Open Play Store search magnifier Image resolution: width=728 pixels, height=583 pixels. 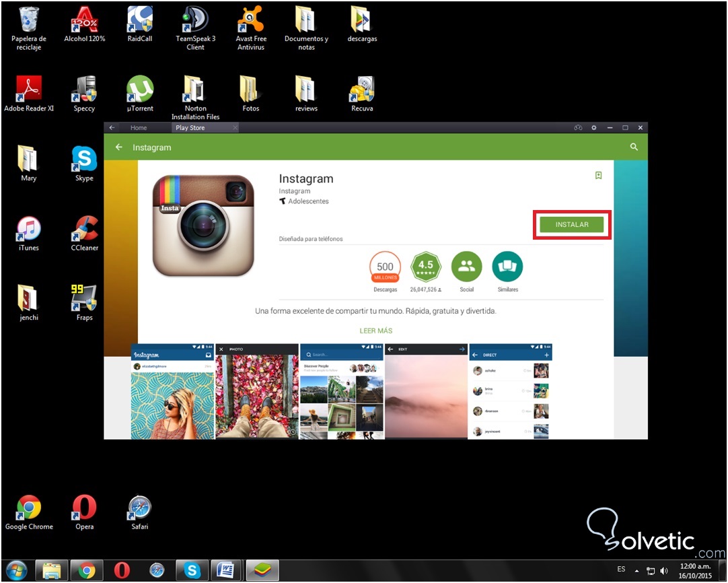tap(634, 147)
